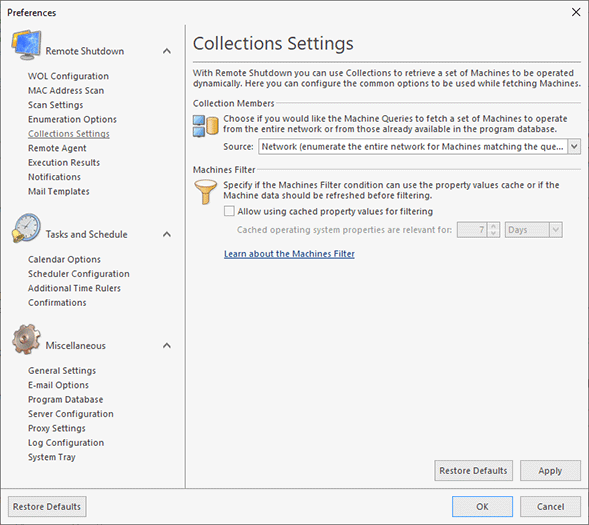The image size is (589, 525).
Task: Click the Cancel button
Action: (550, 507)
